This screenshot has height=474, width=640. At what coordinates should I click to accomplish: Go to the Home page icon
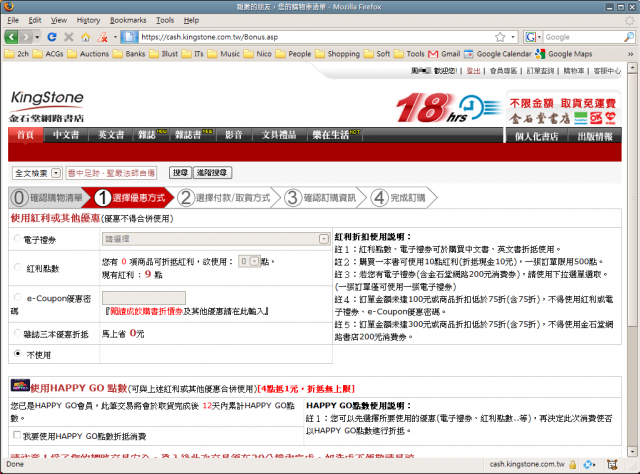86,37
